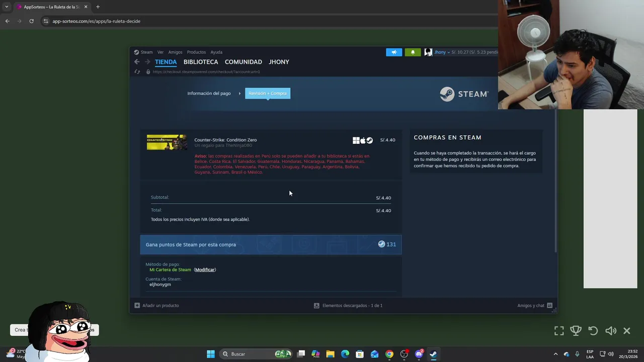Open the Ver menu
This screenshot has width=644, height=362.
click(160, 52)
